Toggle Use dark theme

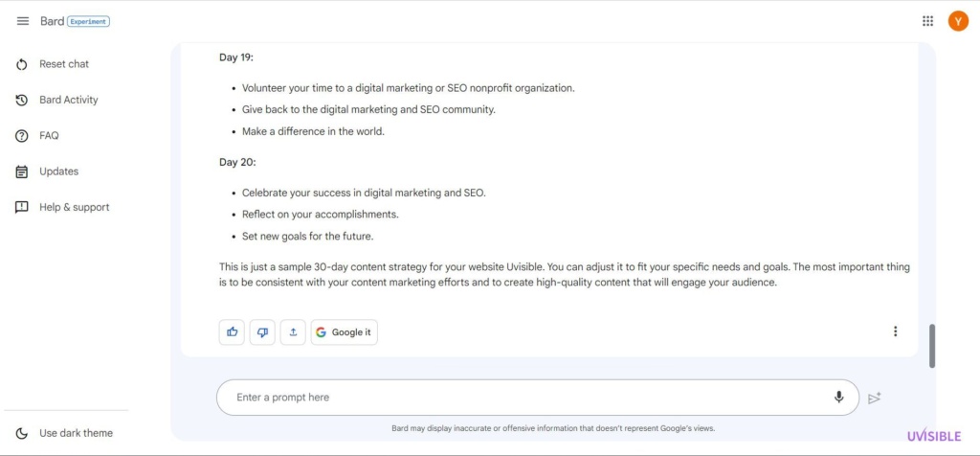(x=64, y=433)
